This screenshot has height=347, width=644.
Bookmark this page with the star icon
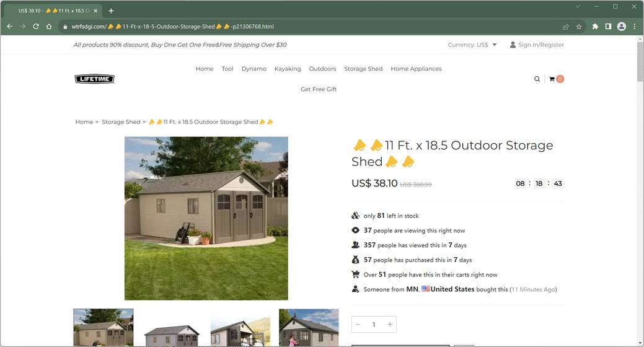(x=579, y=27)
